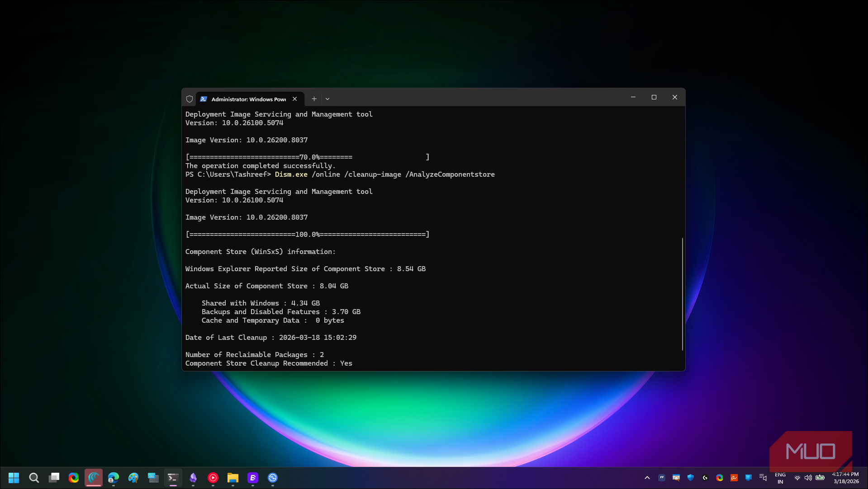
Task: Click the Shared with Windows line
Action: tap(261, 303)
